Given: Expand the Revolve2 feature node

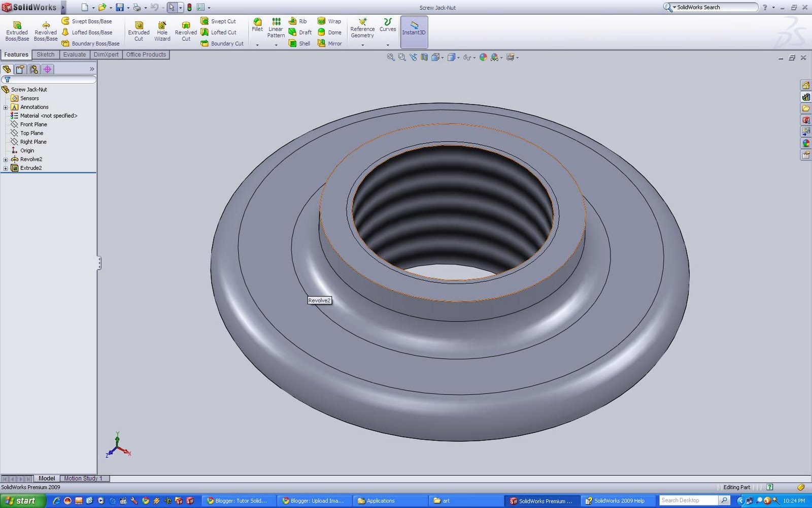Looking at the screenshot, I should point(5,159).
